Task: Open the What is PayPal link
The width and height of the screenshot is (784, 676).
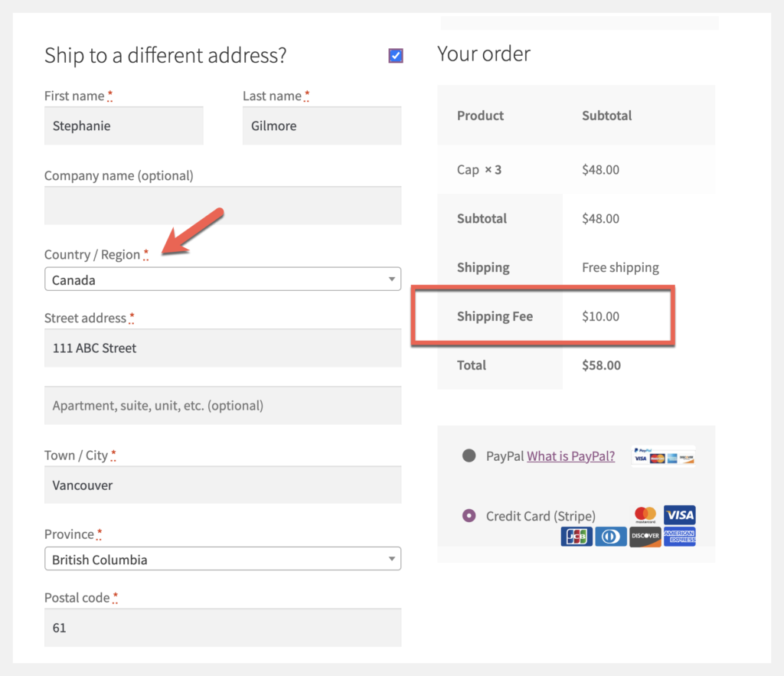Action: point(570,456)
